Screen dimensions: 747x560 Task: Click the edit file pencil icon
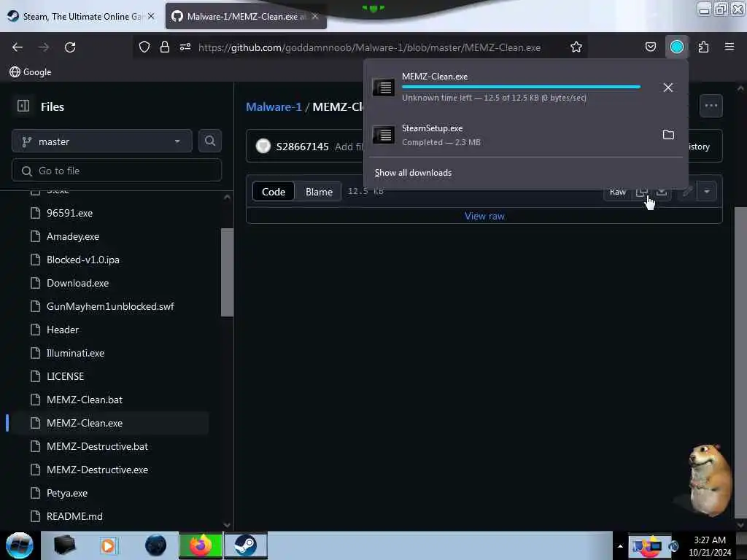(687, 192)
